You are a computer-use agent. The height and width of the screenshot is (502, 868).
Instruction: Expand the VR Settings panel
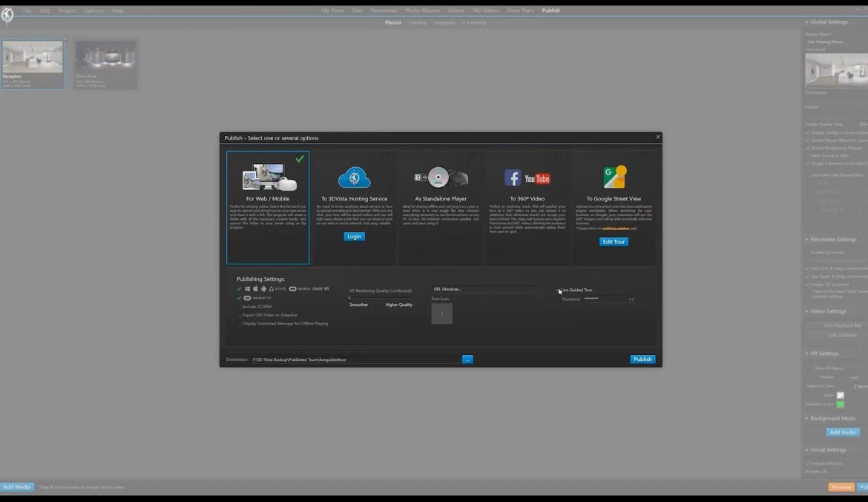[x=806, y=353]
